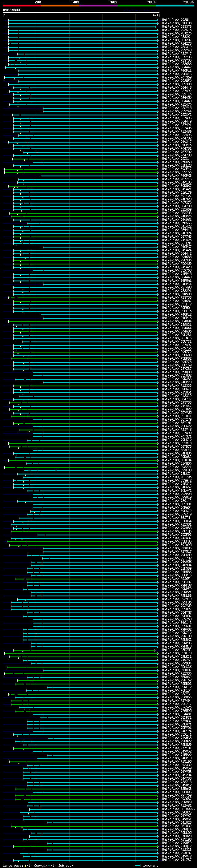Select label UniRef100_Q2XTE0
The width and height of the screenshot is (197, 868).
tap(176, 94)
